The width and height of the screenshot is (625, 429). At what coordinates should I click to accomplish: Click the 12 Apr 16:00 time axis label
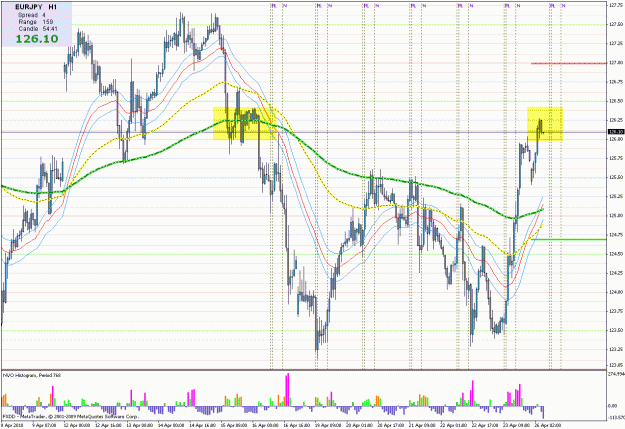(110, 425)
